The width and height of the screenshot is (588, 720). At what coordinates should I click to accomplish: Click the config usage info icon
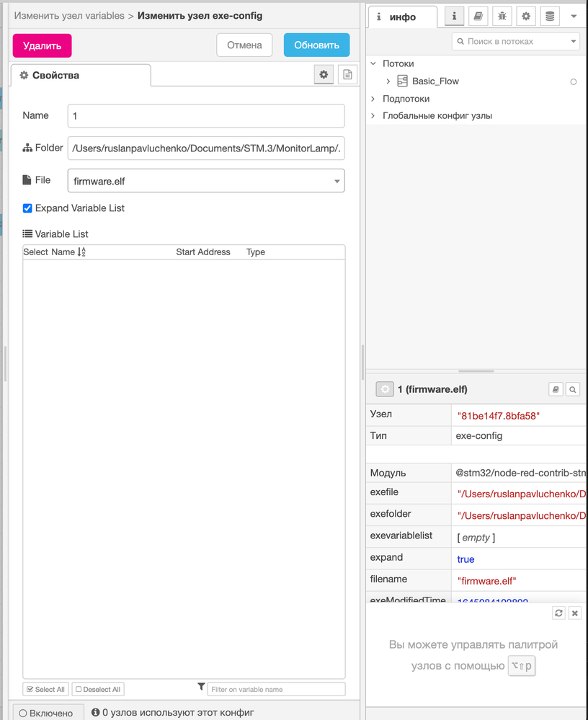(x=95, y=712)
